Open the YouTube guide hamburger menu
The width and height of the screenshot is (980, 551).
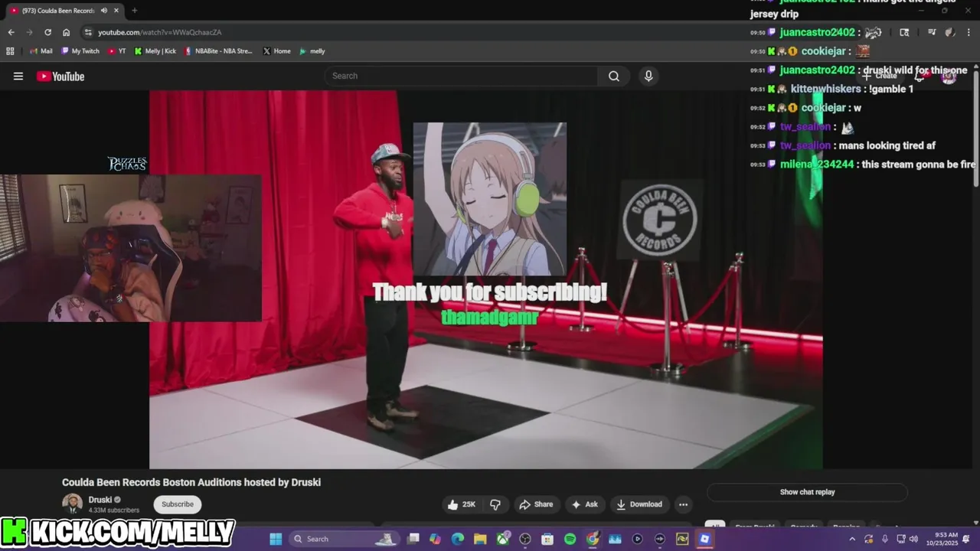18,76
